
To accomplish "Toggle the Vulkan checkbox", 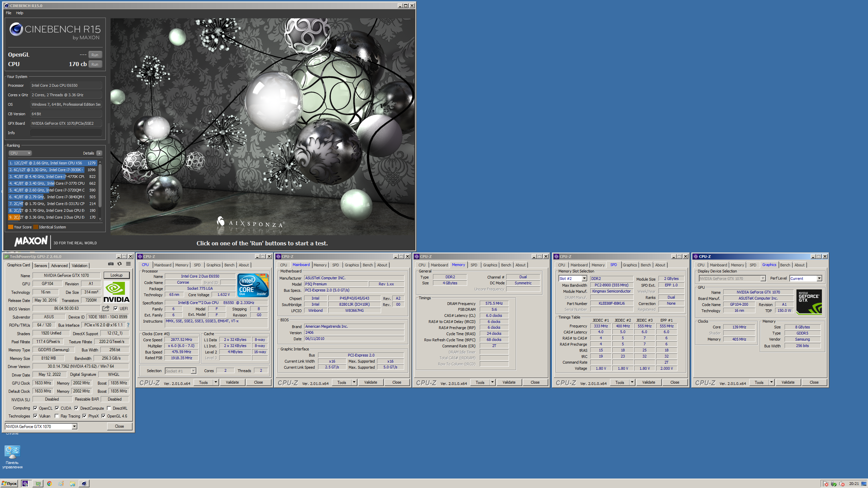I will point(35,416).
